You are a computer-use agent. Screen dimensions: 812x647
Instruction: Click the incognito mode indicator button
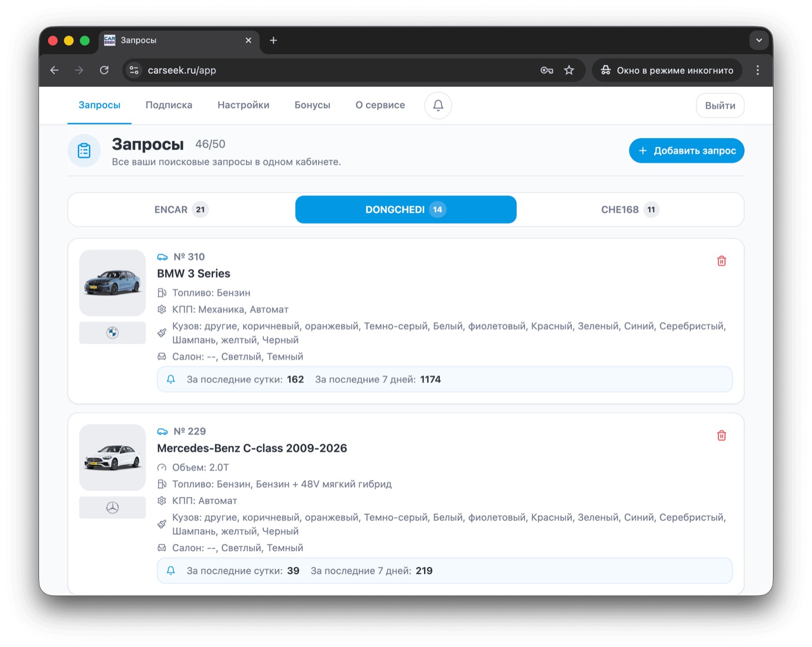[x=667, y=70]
